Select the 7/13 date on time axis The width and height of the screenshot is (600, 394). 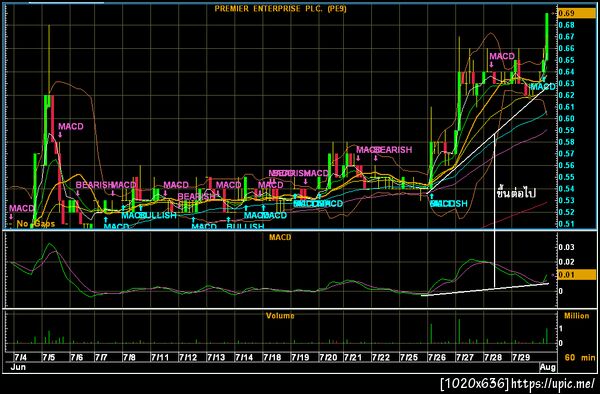[x=216, y=358]
